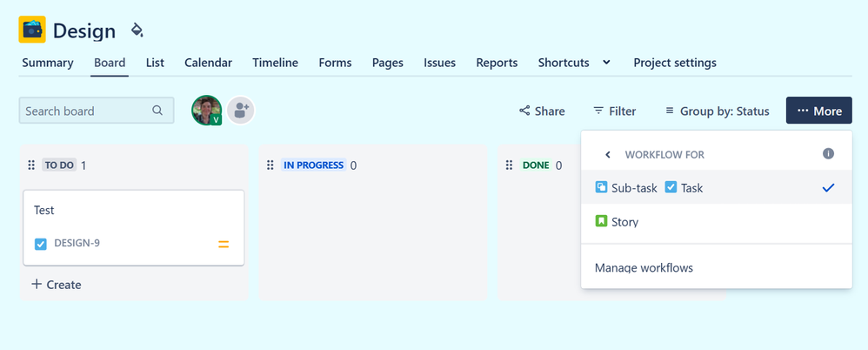Open the Filter menu
This screenshot has width=868, height=350.
coord(614,111)
